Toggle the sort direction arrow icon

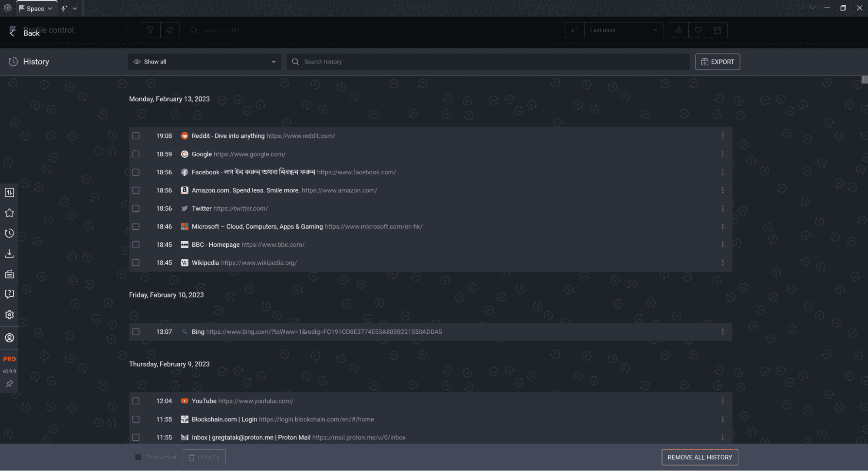[574, 30]
